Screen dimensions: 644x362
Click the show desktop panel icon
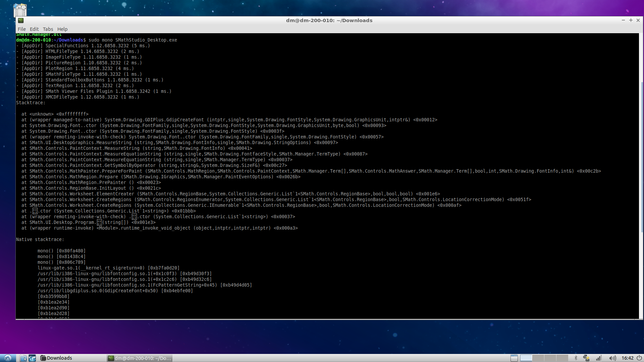point(514,358)
